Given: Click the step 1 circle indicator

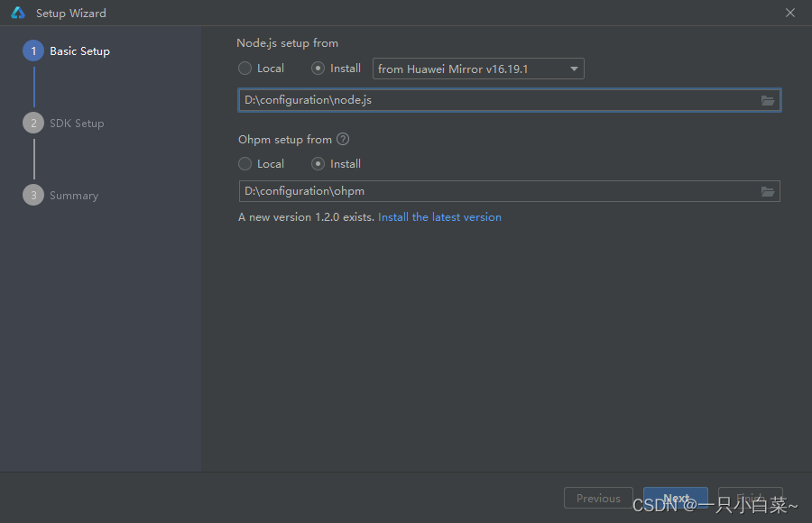Looking at the screenshot, I should pos(33,50).
